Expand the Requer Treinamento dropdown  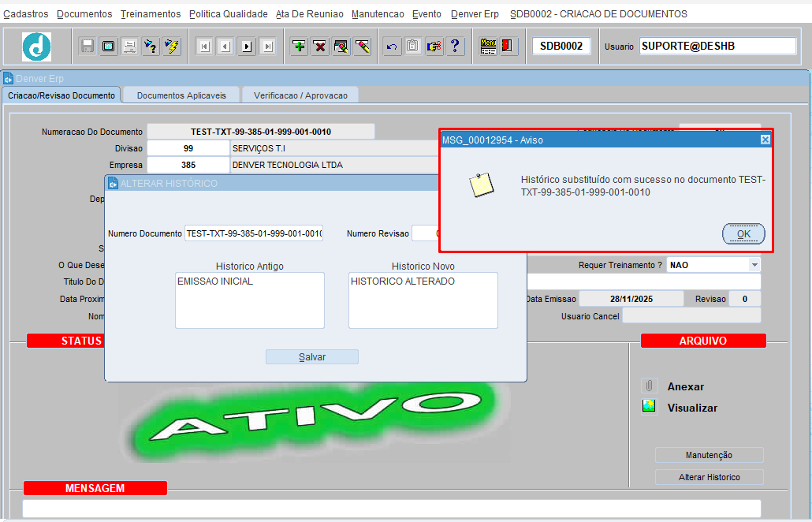[754, 266]
